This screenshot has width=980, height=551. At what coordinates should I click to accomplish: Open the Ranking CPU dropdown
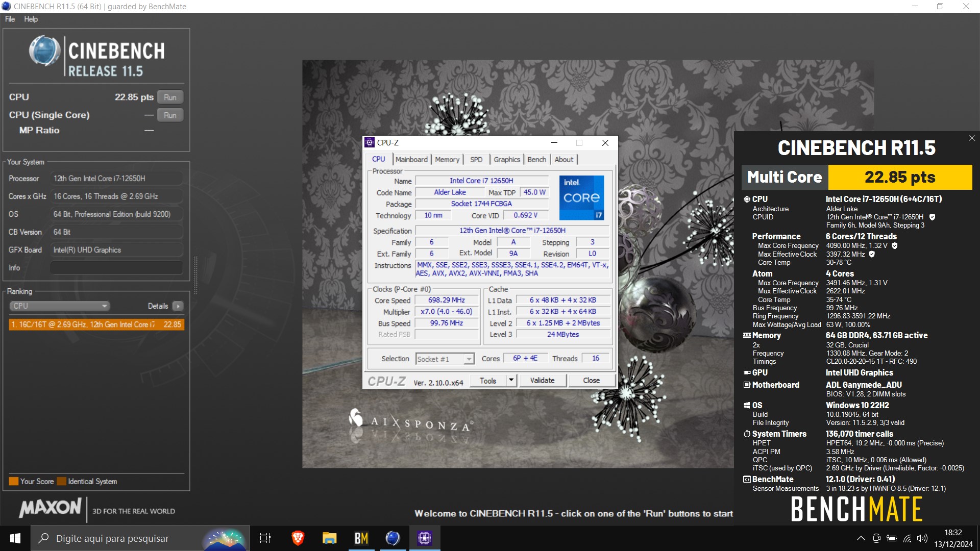pos(59,306)
